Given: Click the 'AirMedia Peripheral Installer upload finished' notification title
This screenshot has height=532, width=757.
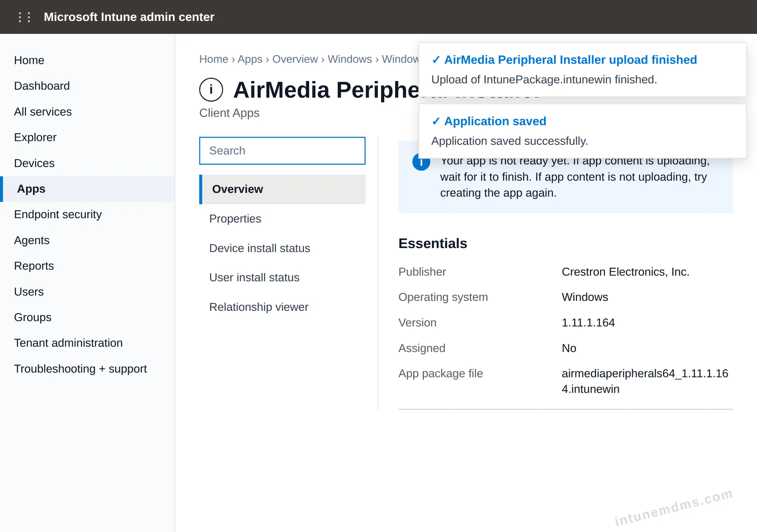Looking at the screenshot, I should [570, 60].
